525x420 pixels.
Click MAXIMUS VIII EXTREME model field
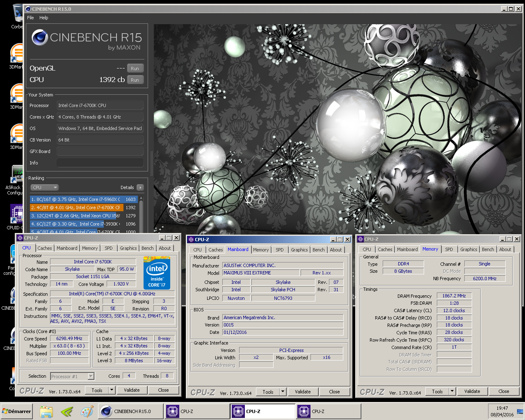[261, 273]
